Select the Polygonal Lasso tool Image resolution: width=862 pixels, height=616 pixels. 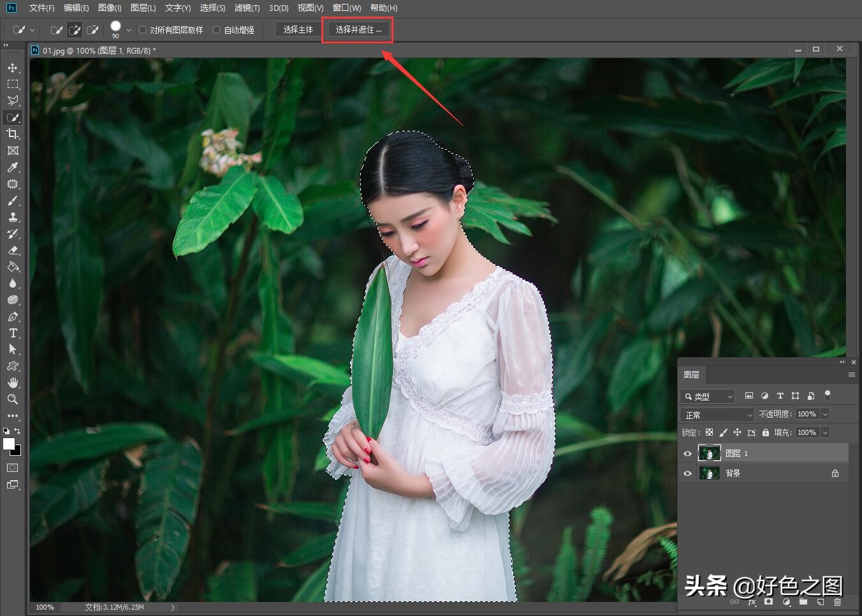[13, 101]
